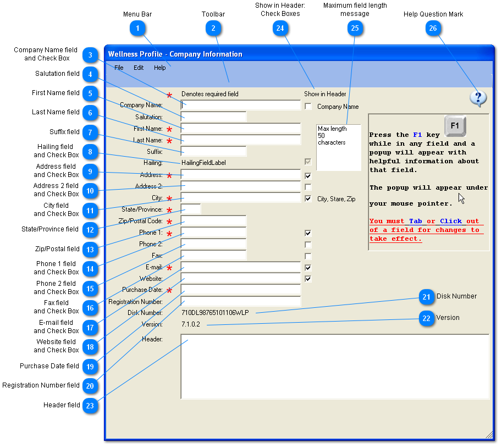Click the red Tab or Click out warning text
Image resolution: width=502 pixels, height=448 pixels.
pos(427,230)
